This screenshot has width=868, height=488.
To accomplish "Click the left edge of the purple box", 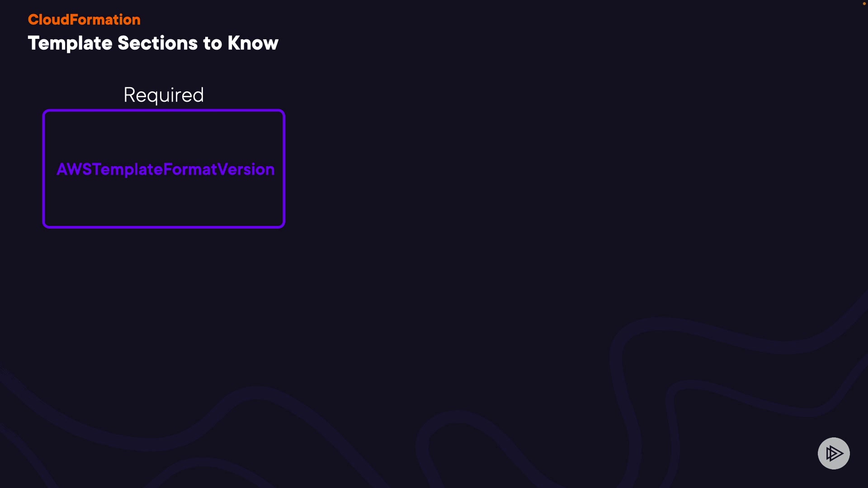I will tap(44, 169).
